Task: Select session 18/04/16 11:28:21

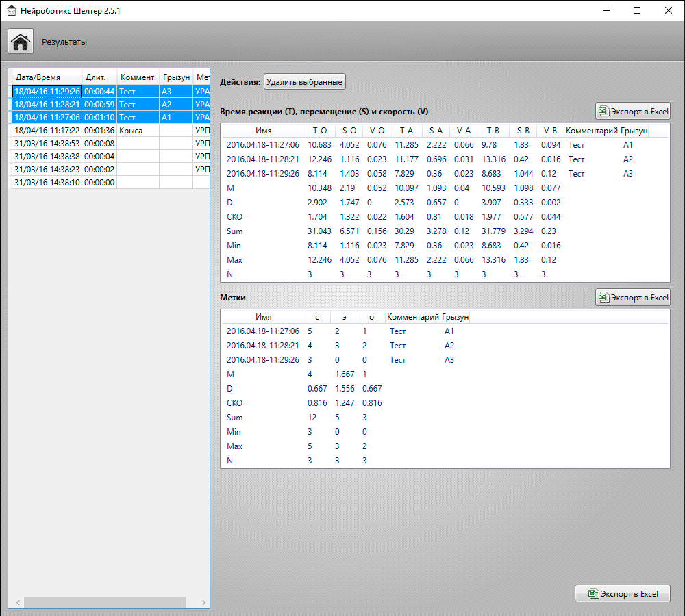Action: point(110,104)
